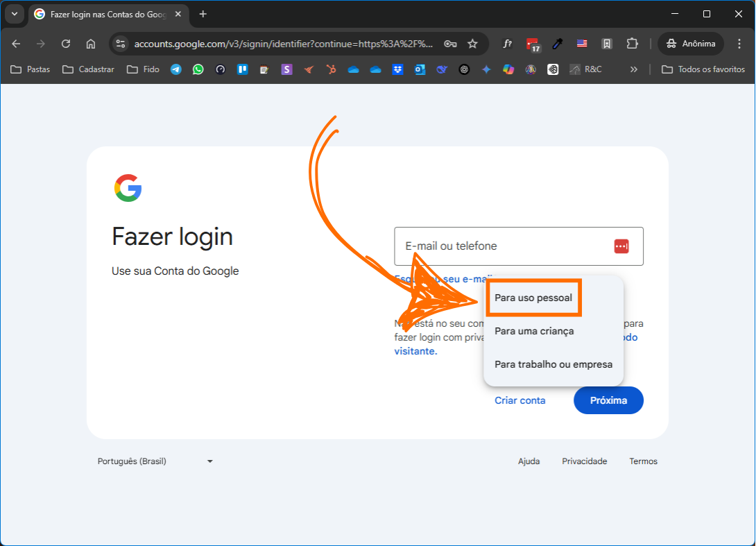Focus the E-mail ou telefone field
This screenshot has height=546, width=756.
pos(499,246)
